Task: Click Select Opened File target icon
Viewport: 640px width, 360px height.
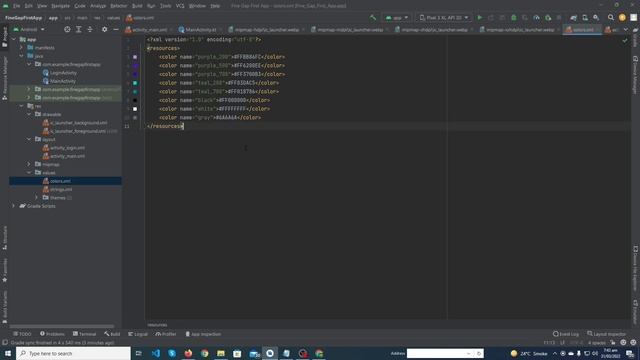Action: point(67,29)
